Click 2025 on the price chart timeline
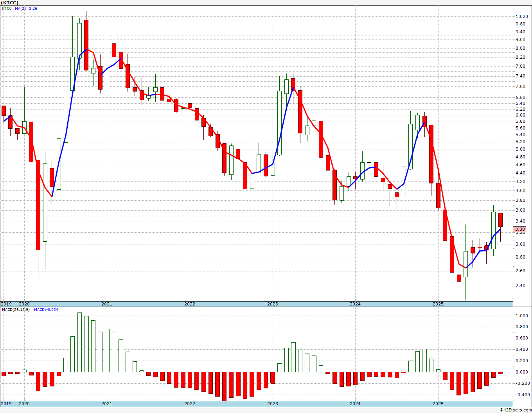This screenshot has height=413, width=532. pyautogui.click(x=438, y=304)
